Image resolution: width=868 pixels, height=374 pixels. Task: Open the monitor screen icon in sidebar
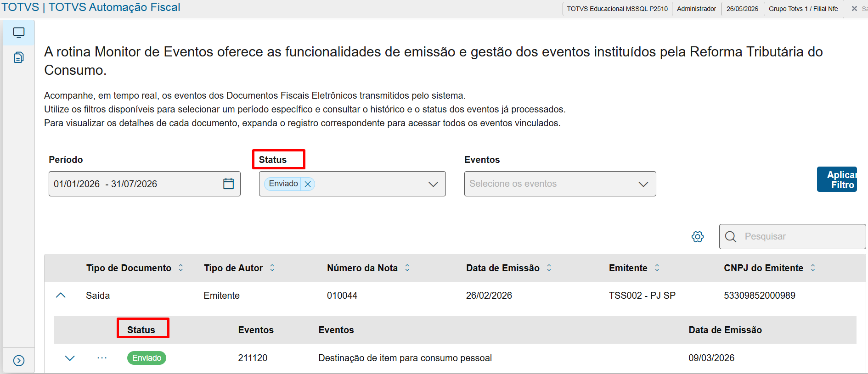tap(19, 33)
